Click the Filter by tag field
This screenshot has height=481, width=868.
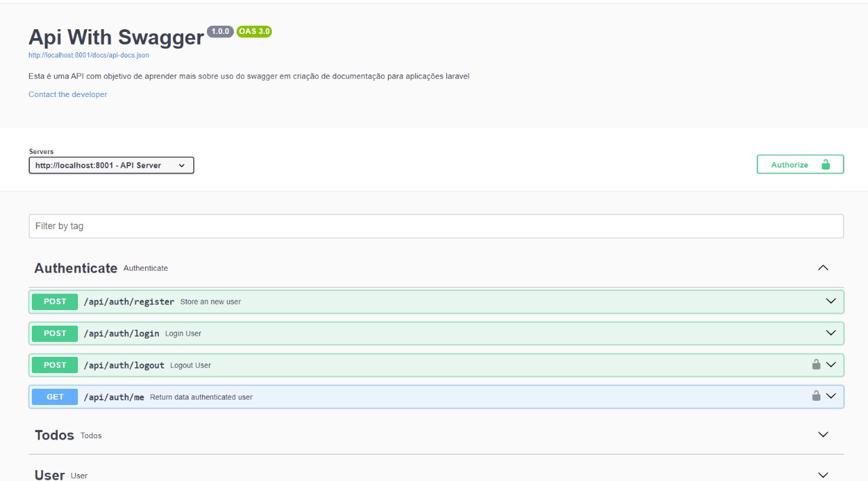(x=436, y=226)
